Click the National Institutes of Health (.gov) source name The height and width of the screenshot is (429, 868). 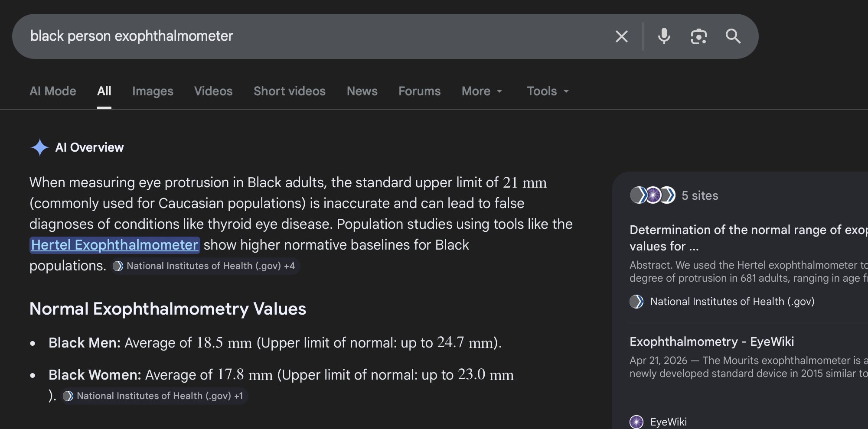732,302
